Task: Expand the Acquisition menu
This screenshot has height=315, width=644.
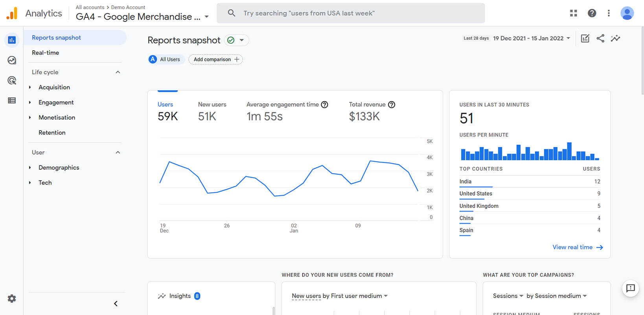Action: [x=30, y=87]
